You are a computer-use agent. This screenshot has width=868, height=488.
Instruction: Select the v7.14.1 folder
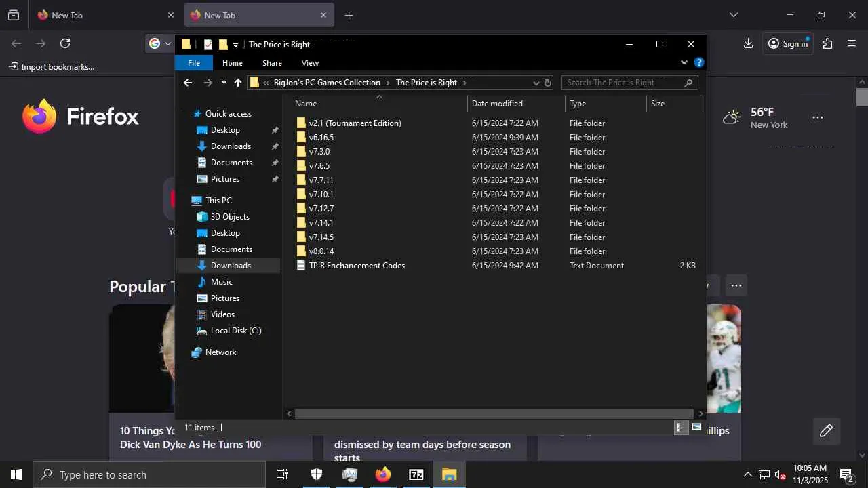pyautogui.click(x=321, y=223)
